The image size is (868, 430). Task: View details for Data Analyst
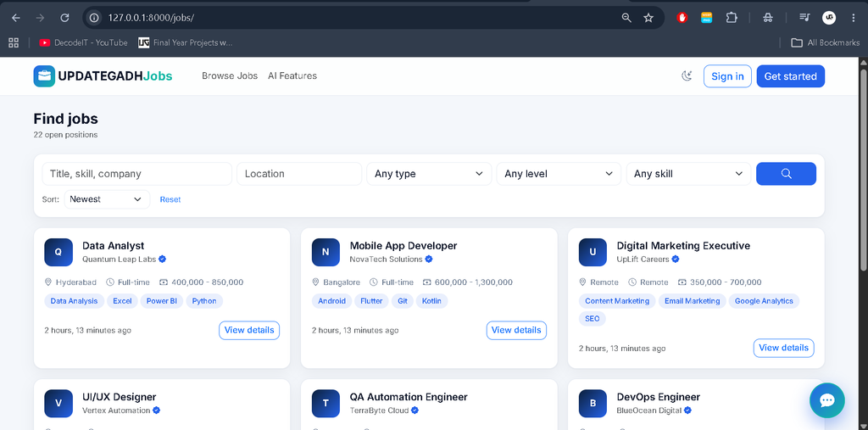point(249,330)
